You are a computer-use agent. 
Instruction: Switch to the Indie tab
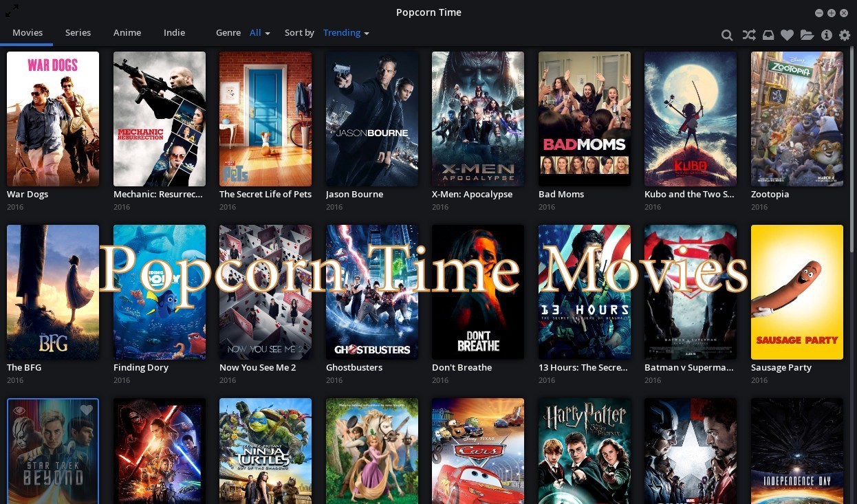coord(175,32)
